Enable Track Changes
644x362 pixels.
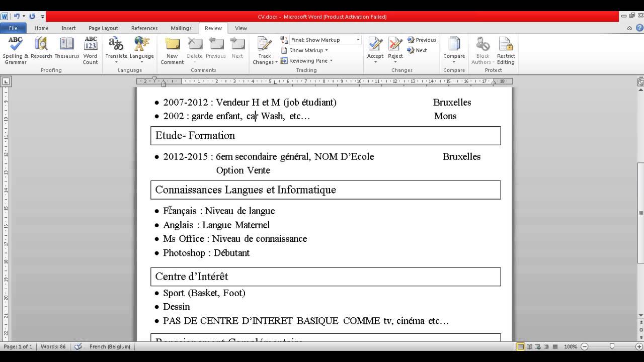click(x=263, y=49)
